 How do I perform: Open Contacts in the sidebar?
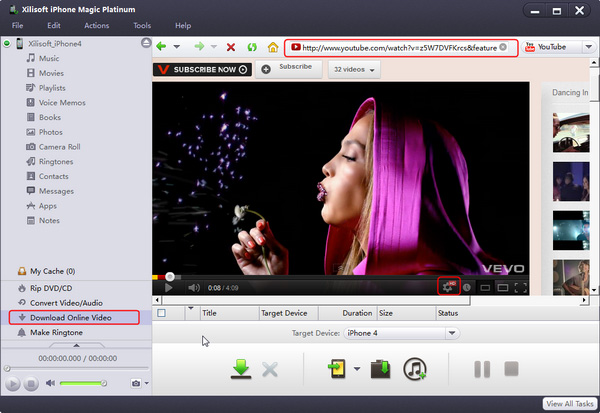tap(54, 176)
